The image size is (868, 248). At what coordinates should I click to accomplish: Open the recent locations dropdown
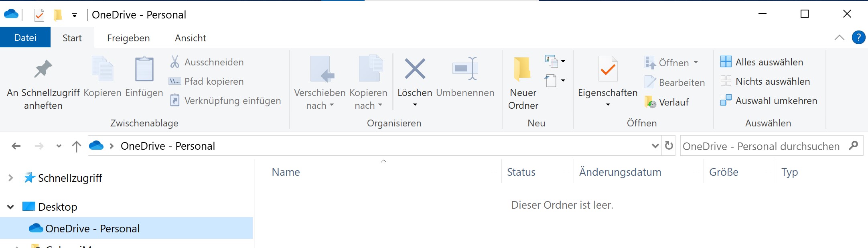[x=59, y=146]
